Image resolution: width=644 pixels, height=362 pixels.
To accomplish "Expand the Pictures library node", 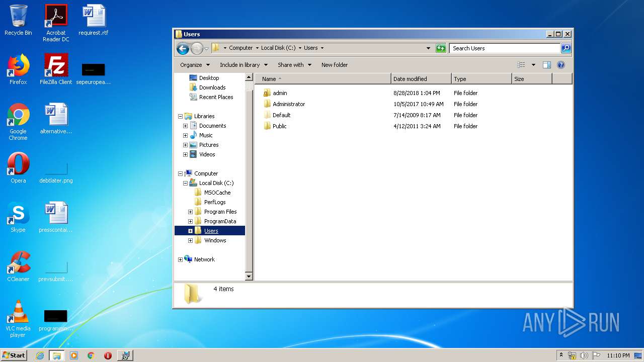I will [185, 145].
